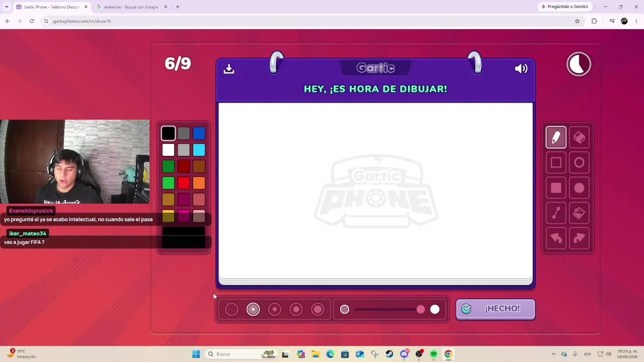The image size is (644, 362).
Task: Close the wolverine search tab
Action: point(166,7)
